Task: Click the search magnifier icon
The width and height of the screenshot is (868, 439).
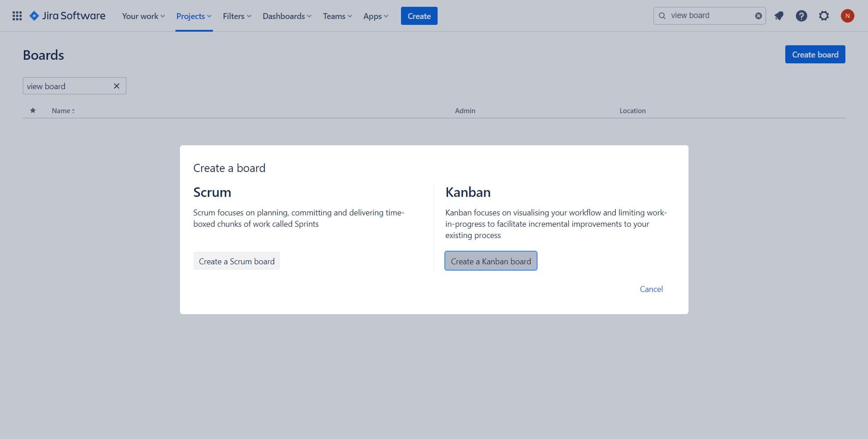Action: (x=662, y=15)
